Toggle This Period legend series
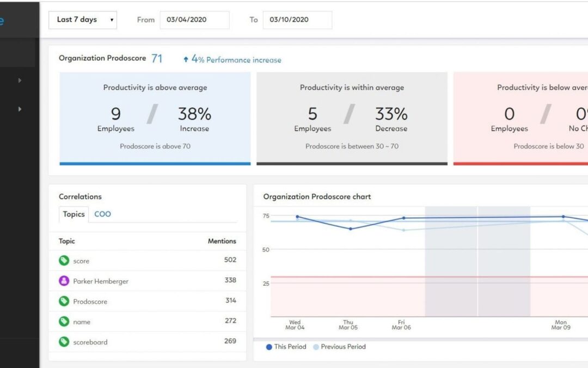This screenshot has width=588, height=368. [x=286, y=347]
